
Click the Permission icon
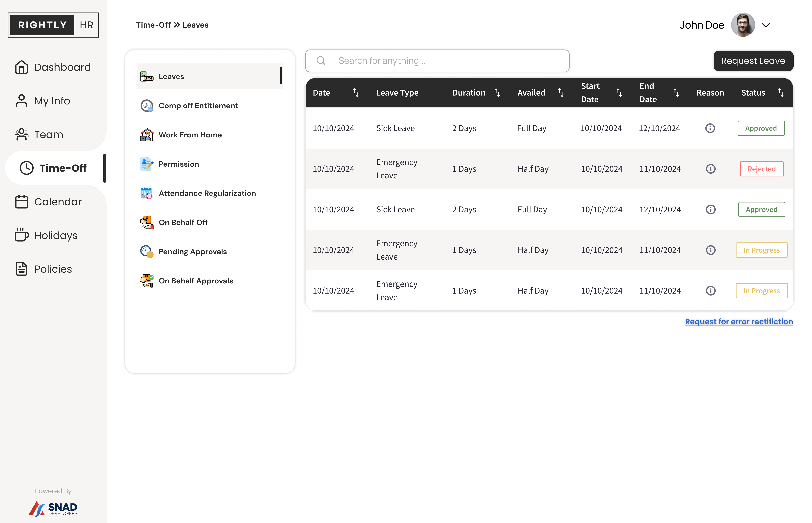tap(147, 164)
